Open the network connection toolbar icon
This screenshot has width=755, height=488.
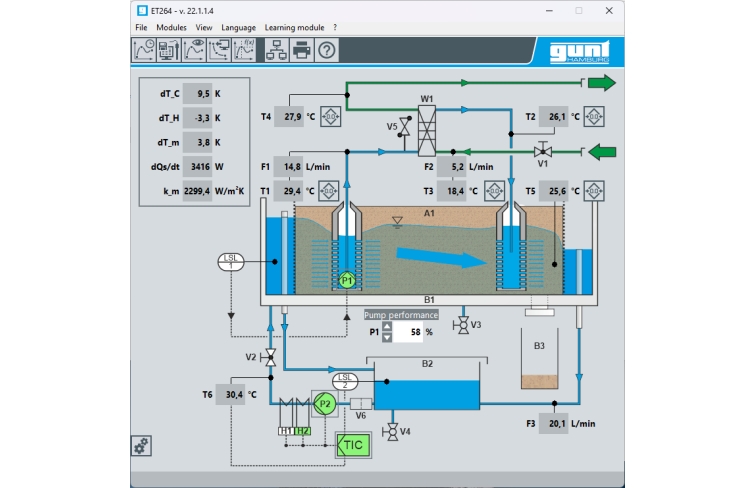tap(276, 50)
